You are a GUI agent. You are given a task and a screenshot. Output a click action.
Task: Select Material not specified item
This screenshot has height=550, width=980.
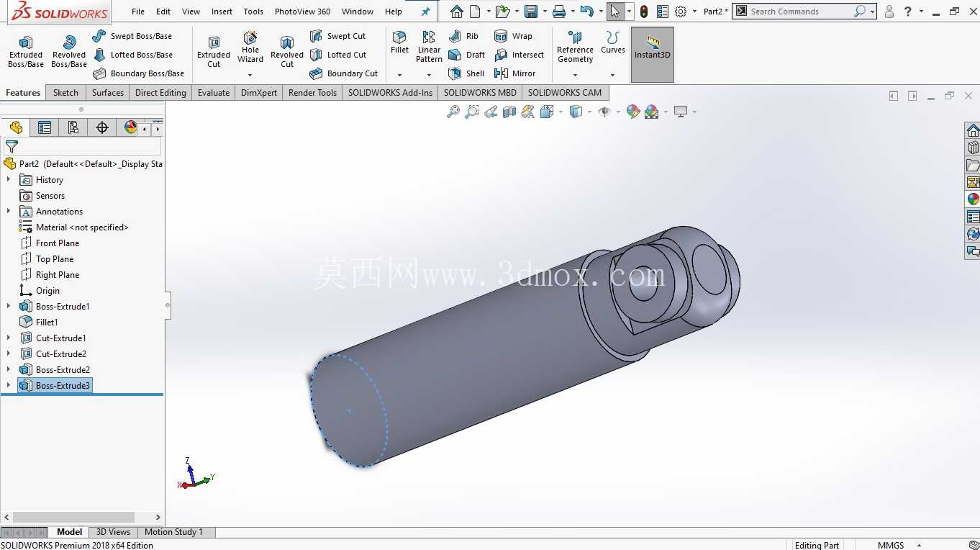pos(82,227)
